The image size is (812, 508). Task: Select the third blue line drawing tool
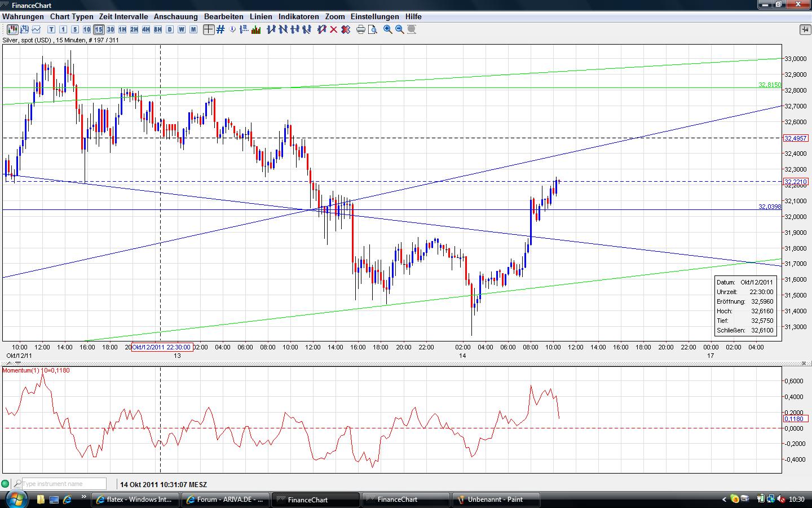click(x=294, y=29)
